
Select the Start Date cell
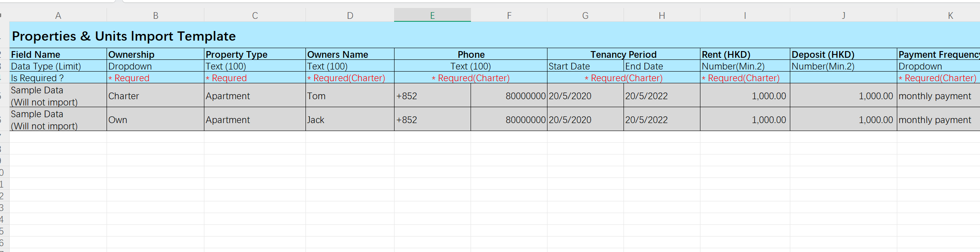pyautogui.click(x=585, y=66)
